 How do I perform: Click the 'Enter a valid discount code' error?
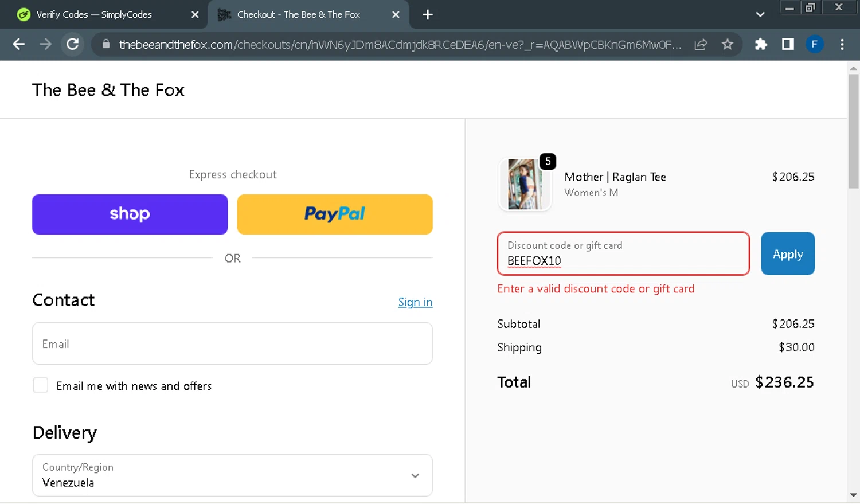pos(596,289)
